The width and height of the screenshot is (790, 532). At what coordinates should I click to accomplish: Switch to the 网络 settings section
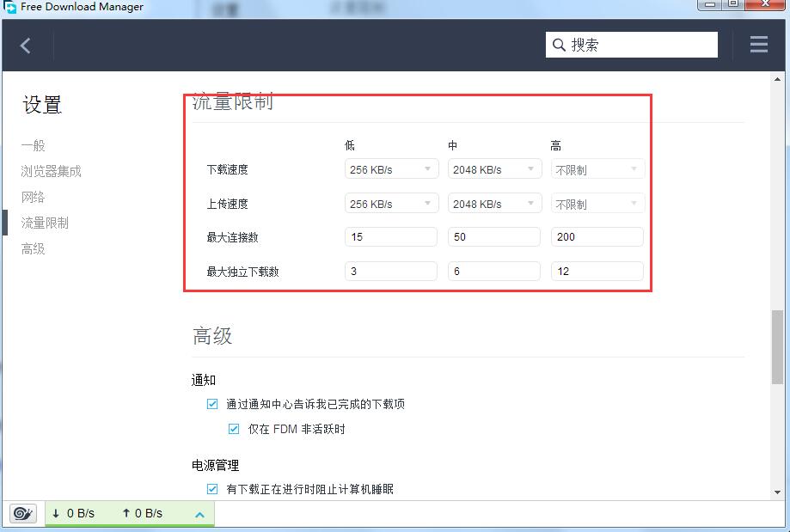33,197
